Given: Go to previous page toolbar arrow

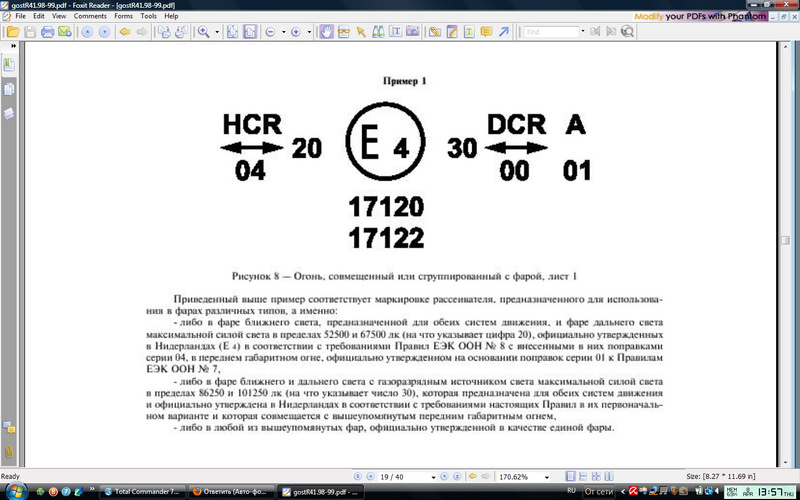Looking at the screenshot, I should 87,32.
